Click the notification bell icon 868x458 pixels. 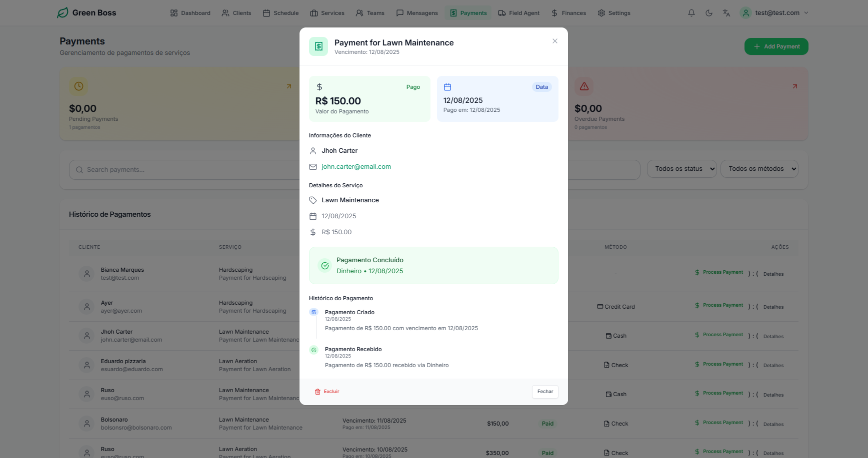click(x=691, y=12)
